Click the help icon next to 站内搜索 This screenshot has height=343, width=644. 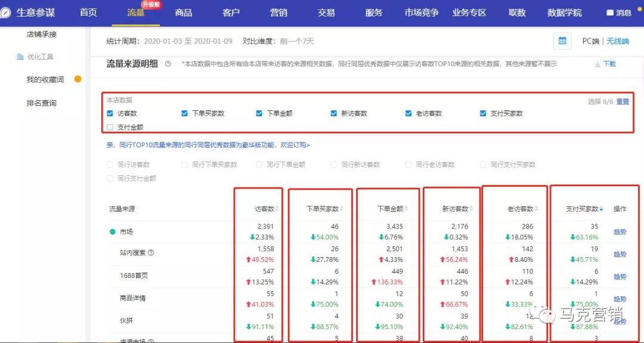151,253
